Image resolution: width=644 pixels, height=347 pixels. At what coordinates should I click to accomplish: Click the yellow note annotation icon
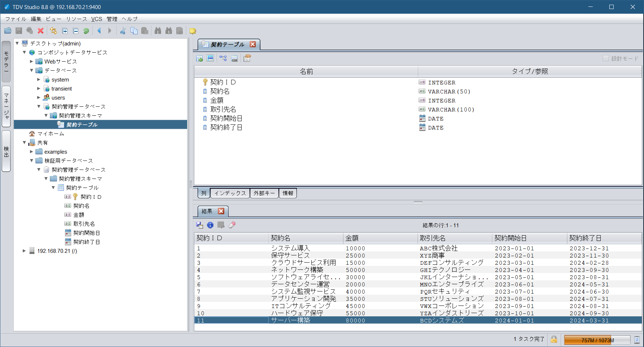(x=193, y=31)
